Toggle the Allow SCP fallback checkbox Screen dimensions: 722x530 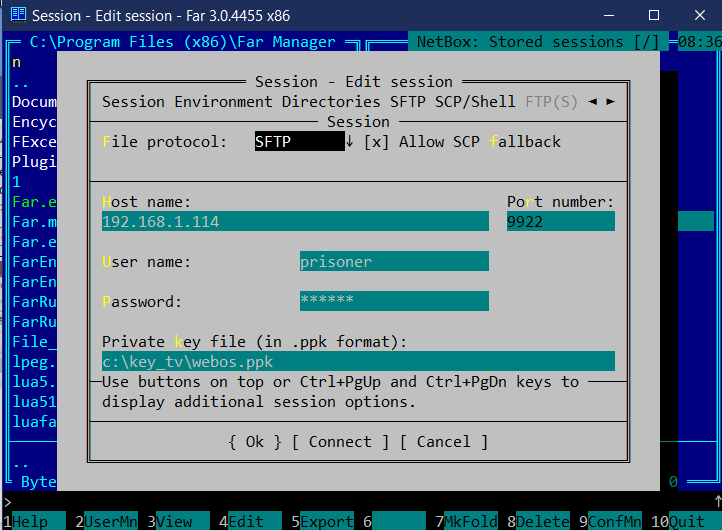(376, 142)
